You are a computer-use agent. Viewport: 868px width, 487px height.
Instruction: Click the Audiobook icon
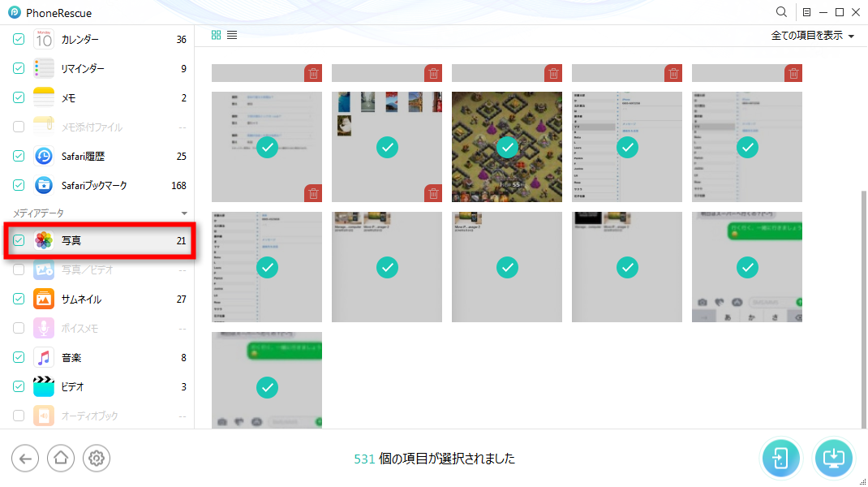click(44, 416)
